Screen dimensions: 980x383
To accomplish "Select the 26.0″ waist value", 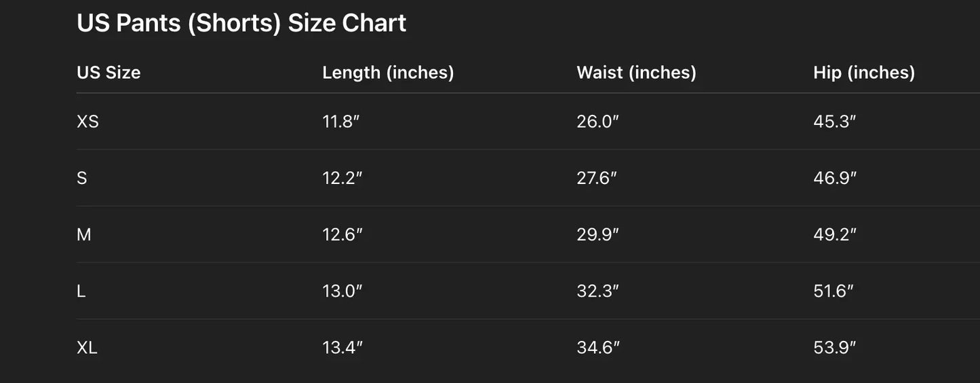I will (x=597, y=122).
